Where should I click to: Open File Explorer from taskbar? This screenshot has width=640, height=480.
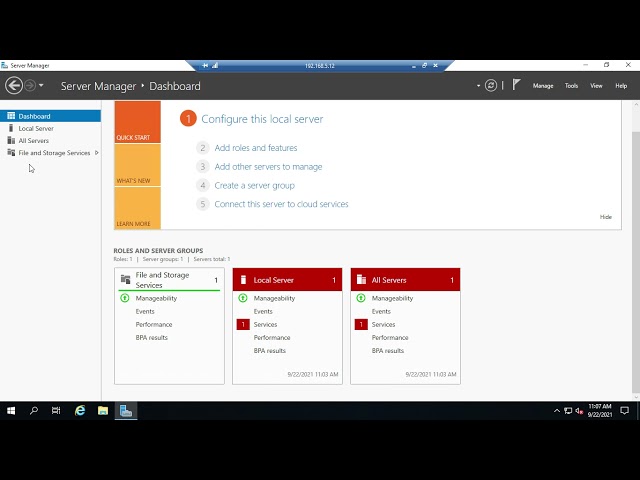point(103,411)
